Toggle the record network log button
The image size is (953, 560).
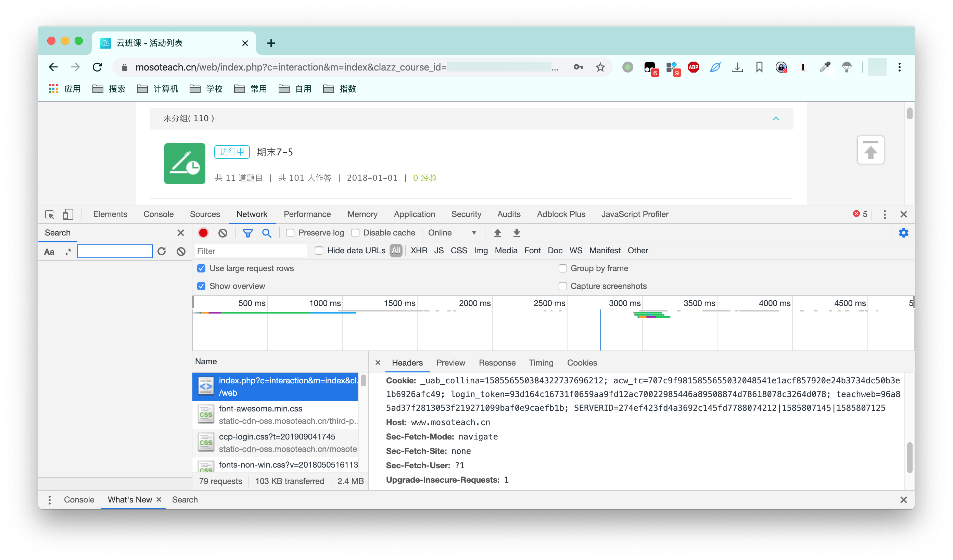[203, 233]
